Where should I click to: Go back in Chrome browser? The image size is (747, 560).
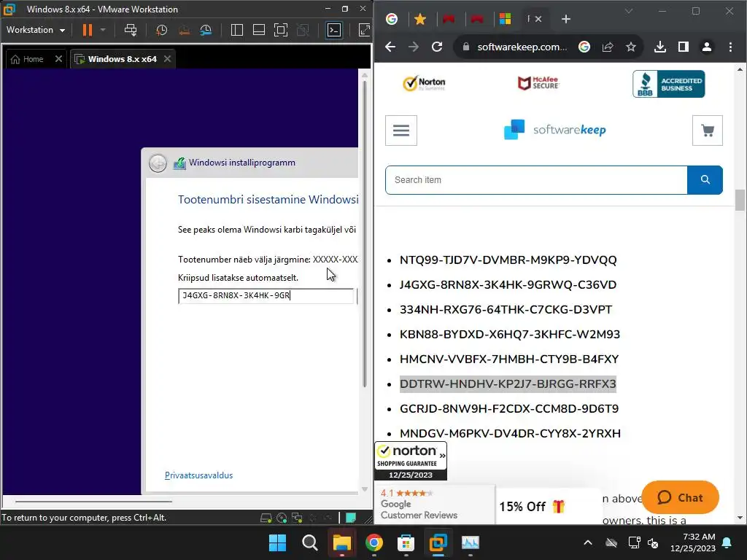pos(390,47)
